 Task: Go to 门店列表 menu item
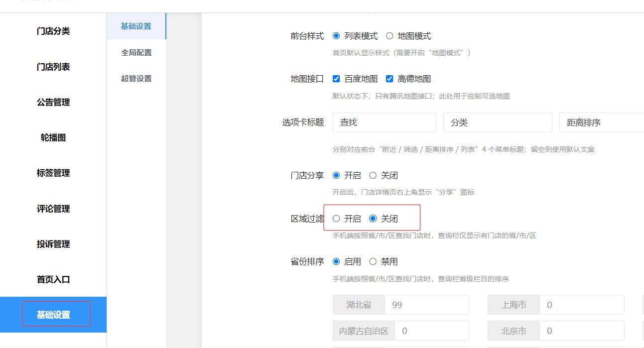53,67
